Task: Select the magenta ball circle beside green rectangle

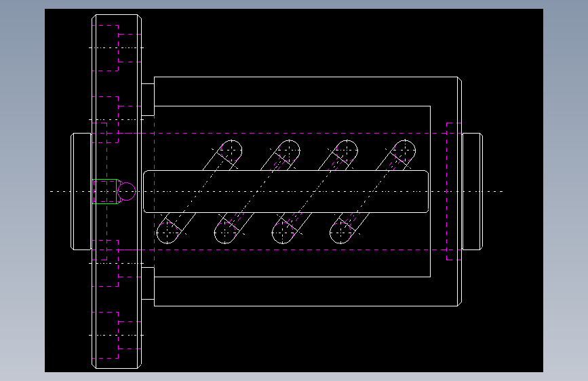Action: tap(127, 192)
